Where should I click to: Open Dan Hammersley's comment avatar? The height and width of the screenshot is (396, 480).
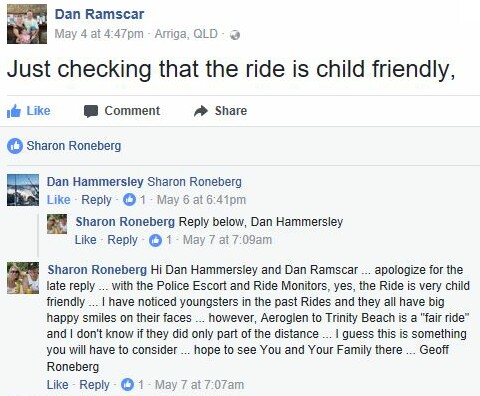[23, 190]
